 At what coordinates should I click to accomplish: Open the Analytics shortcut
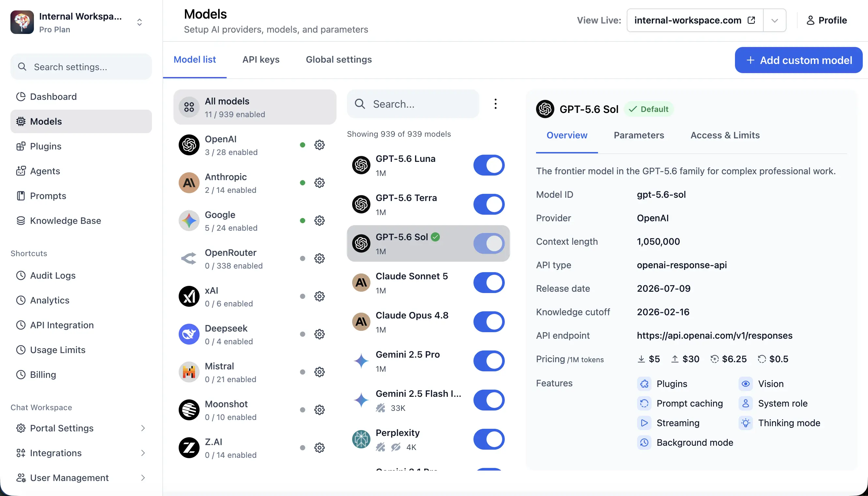[x=81, y=301]
